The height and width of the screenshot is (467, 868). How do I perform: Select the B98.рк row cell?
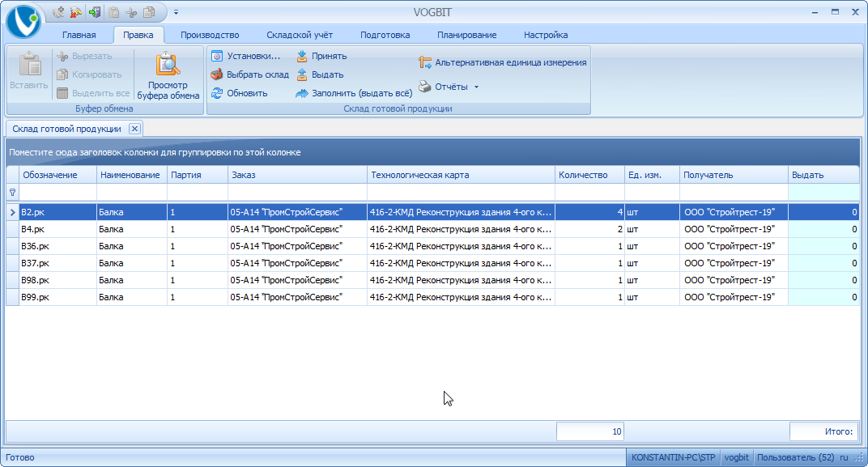click(x=57, y=280)
